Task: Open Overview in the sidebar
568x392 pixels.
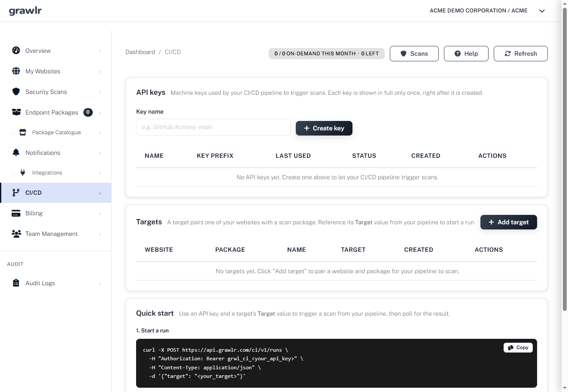Action: (56, 51)
